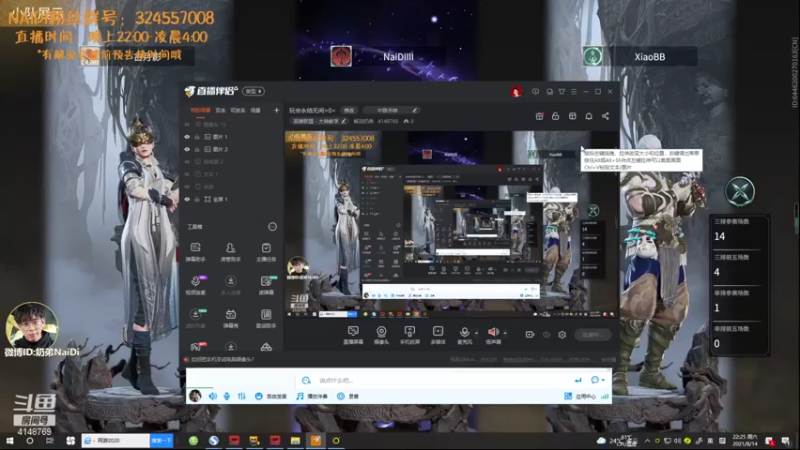Open the 弹幕助手 tool in toolbox
Screen dimensions: 800x450
click(195, 252)
